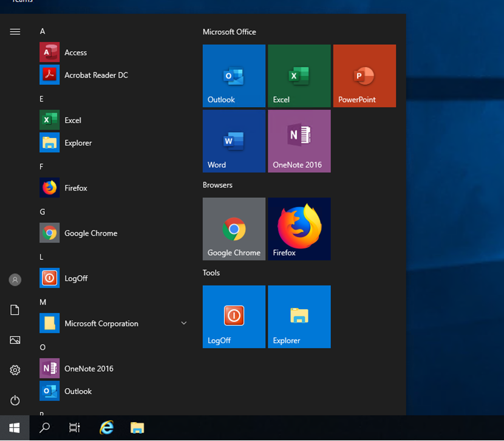Open Settings gear in Start sidebar
Image resolution: width=504 pixels, height=441 pixels.
point(15,371)
